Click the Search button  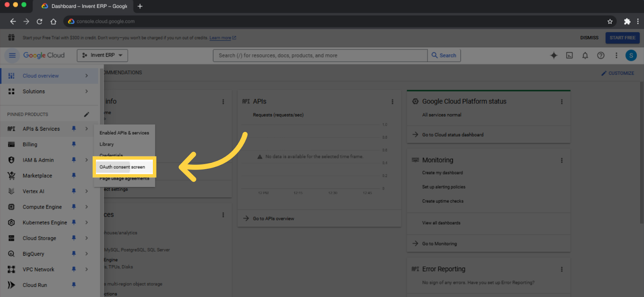[444, 55]
